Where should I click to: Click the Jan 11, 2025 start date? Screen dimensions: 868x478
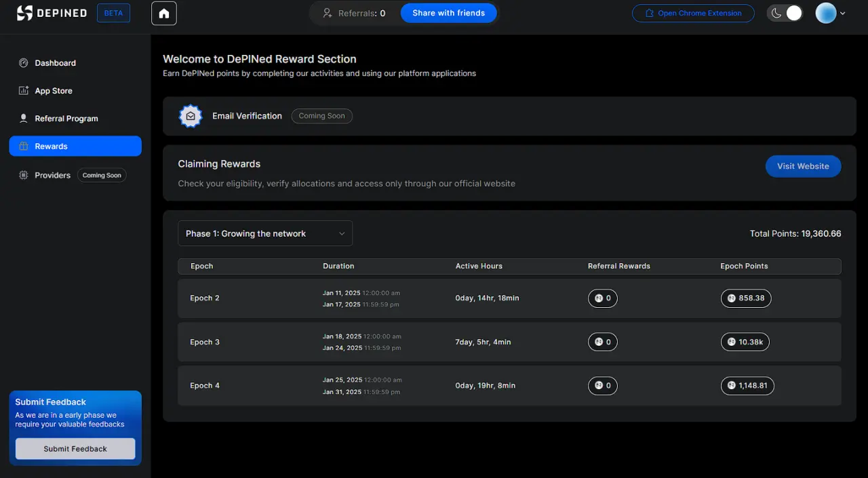[342, 293]
